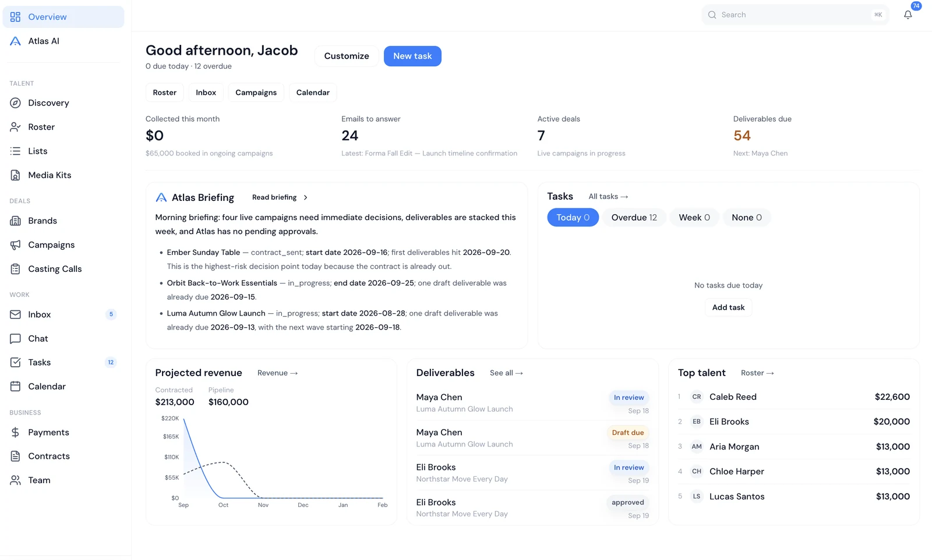Open the notifications bell
Viewport: 932px width, 560px height.
click(908, 15)
